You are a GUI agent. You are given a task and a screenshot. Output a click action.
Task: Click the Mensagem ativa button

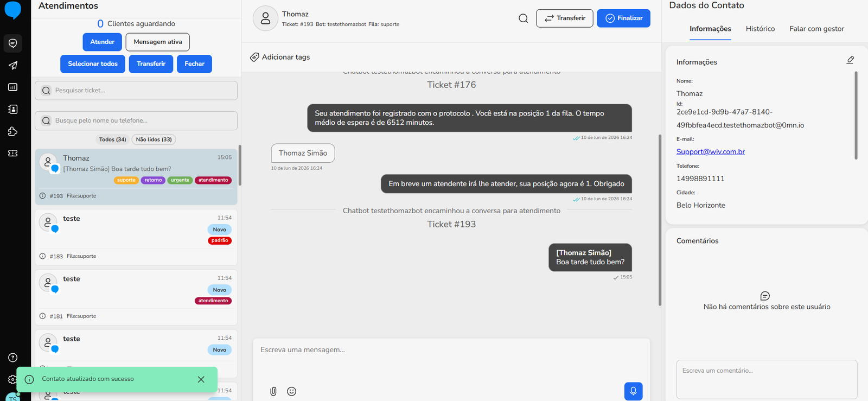pyautogui.click(x=158, y=42)
